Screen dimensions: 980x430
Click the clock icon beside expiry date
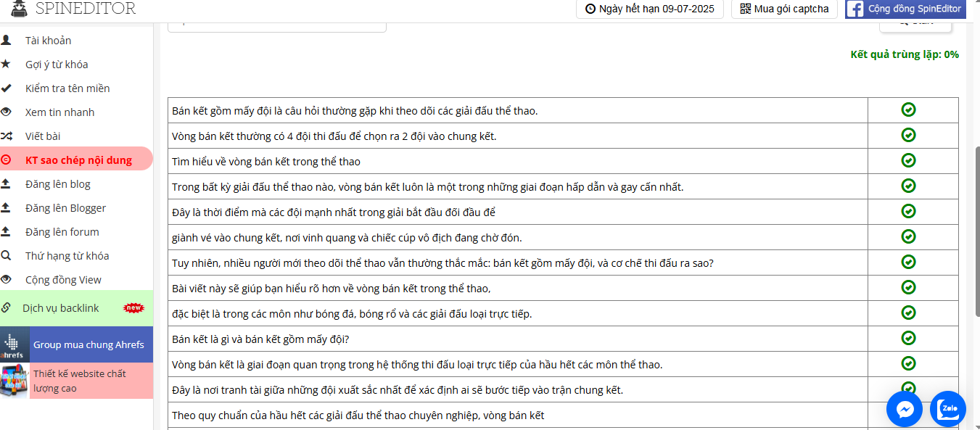tap(590, 9)
